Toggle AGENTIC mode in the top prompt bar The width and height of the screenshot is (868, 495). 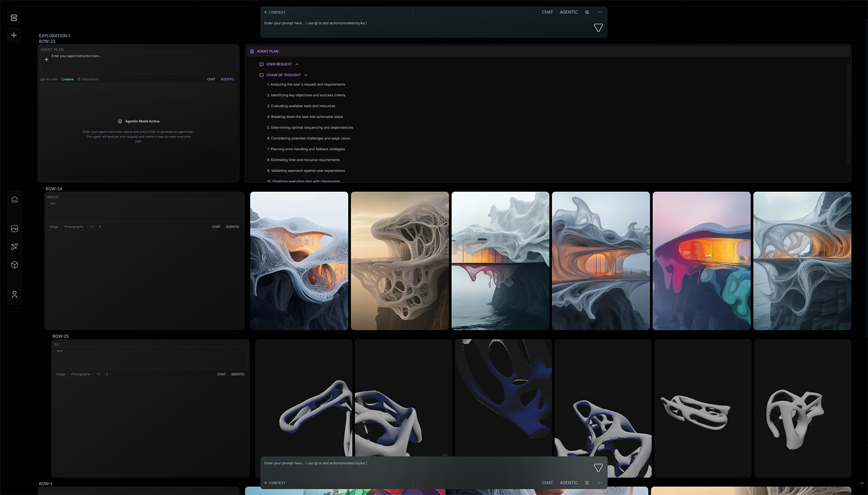point(569,12)
